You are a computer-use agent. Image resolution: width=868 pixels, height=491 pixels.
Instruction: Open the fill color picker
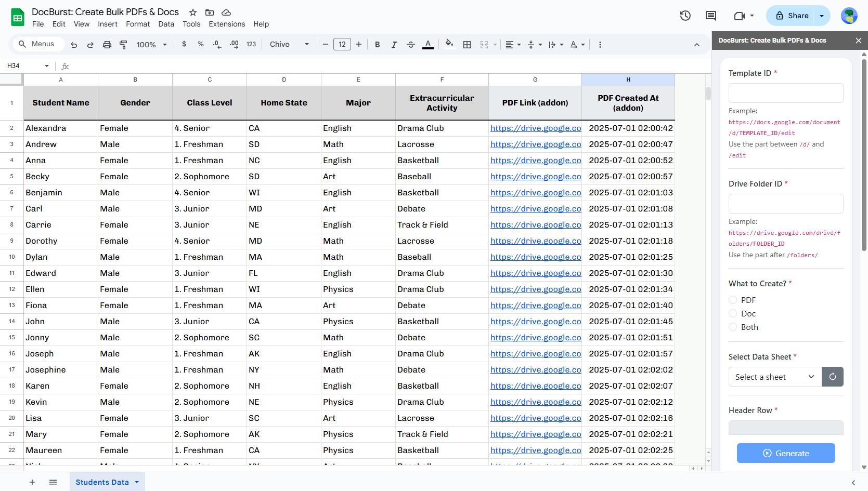pos(449,45)
